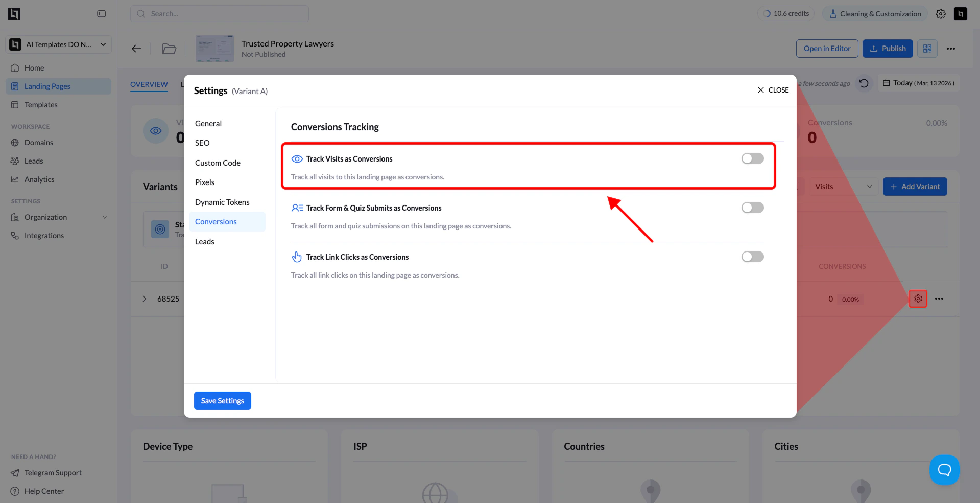This screenshot has width=980, height=503.
Task: Enable Track Form & Quiz Submits toggle
Action: (x=753, y=208)
